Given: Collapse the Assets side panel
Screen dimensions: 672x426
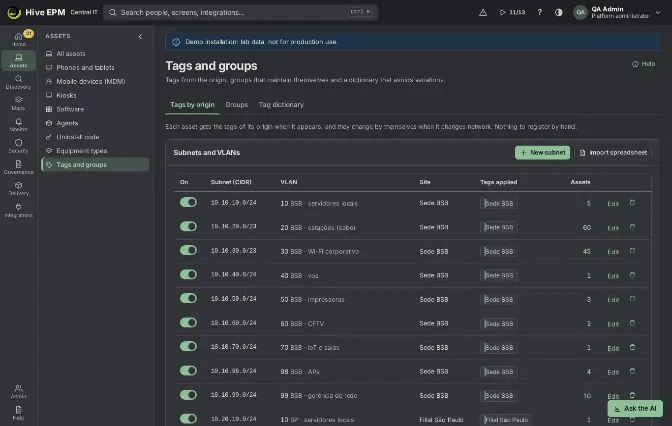Looking at the screenshot, I should [140, 36].
